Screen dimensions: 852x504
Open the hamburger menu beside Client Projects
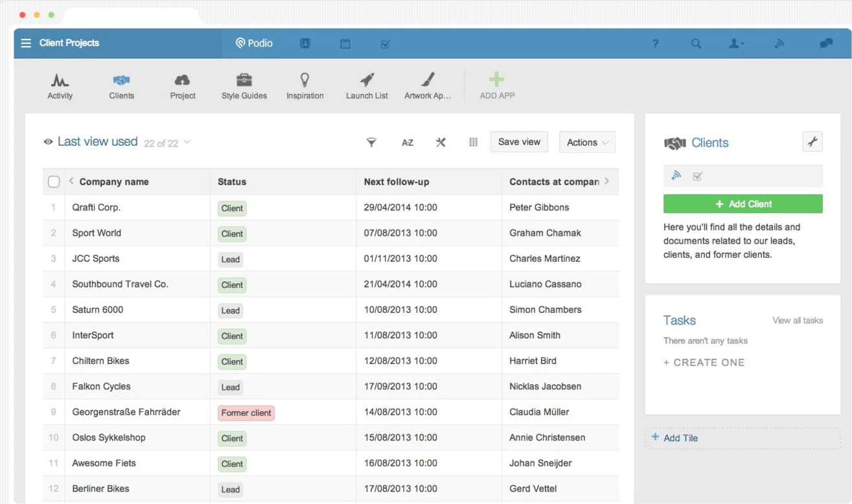coord(25,43)
